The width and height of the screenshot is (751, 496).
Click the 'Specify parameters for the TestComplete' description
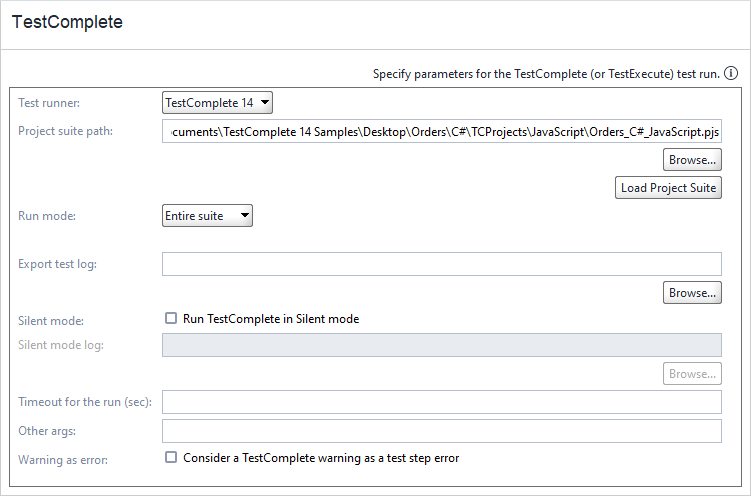(x=546, y=74)
